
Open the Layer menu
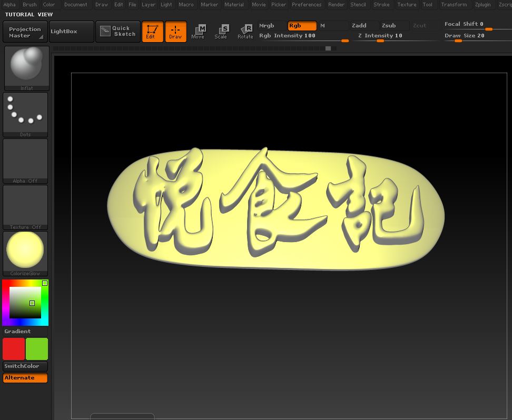point(149,5)
